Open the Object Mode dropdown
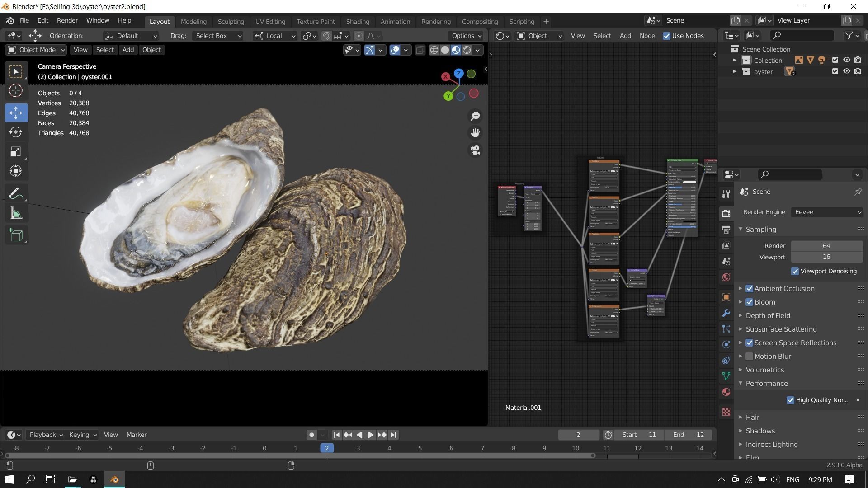This screenshot has width=868, height=488. (36, 50)
